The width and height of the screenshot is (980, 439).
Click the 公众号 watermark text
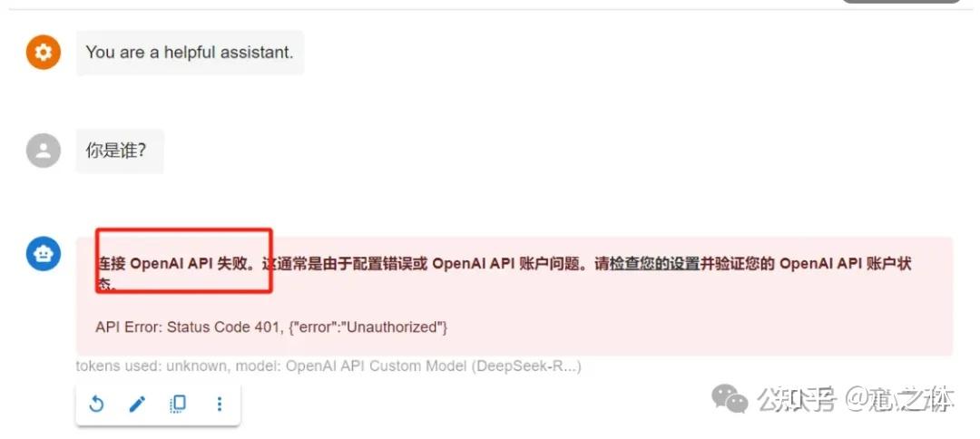(796, 400)
